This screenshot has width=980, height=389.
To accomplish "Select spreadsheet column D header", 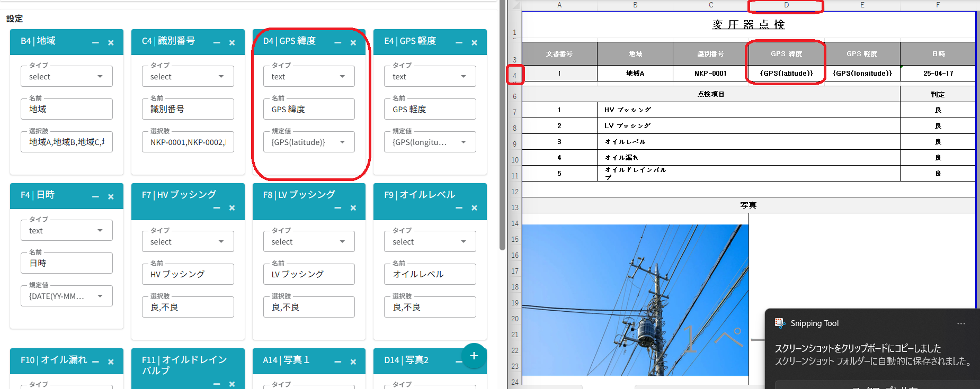I will tap(786, 5).
